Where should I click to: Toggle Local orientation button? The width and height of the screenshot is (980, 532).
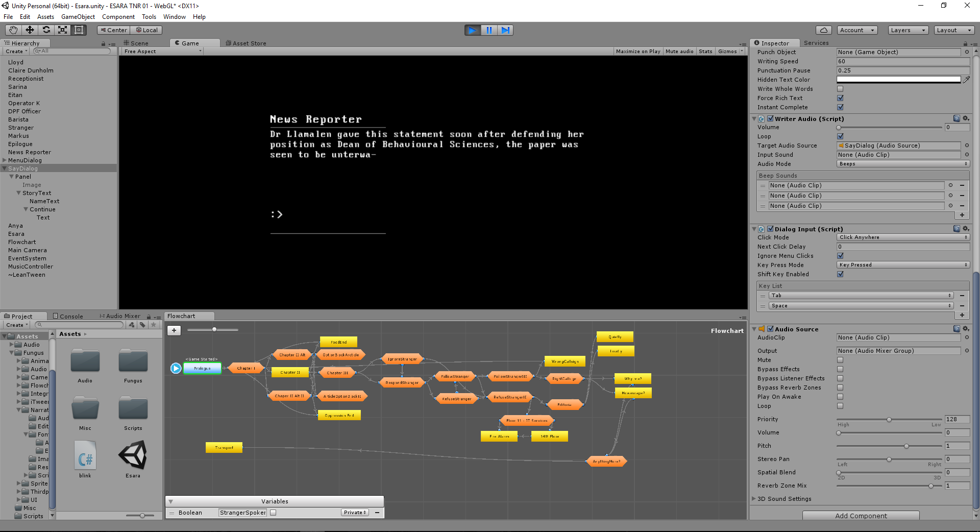146,30
